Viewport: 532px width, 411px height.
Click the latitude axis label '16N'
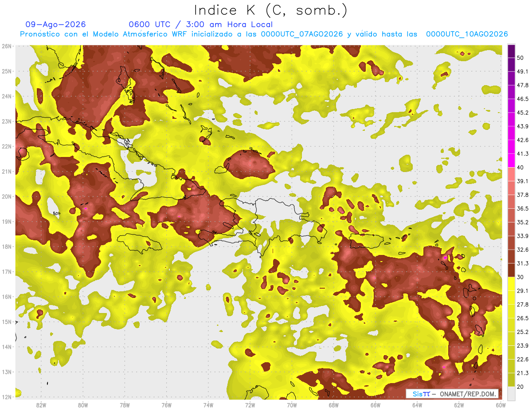click(7, 297)
